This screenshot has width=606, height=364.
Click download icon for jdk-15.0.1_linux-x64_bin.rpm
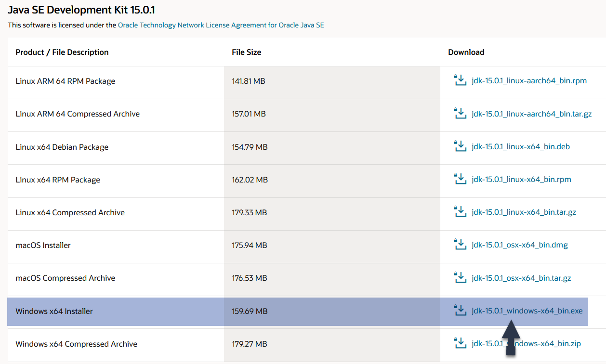(x=461, y=179)
